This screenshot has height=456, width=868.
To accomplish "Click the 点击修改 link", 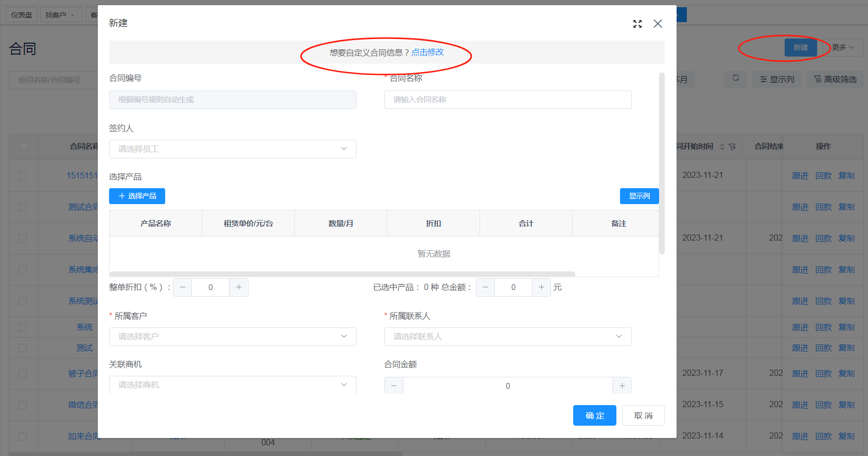I will [428, 52].
